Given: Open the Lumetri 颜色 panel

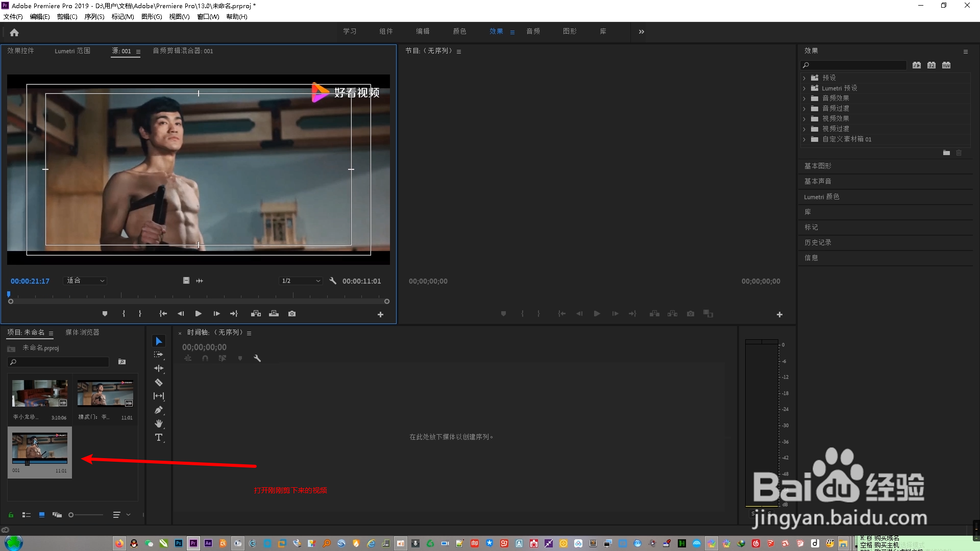Looking at the screenshot, I should [822, 196].
